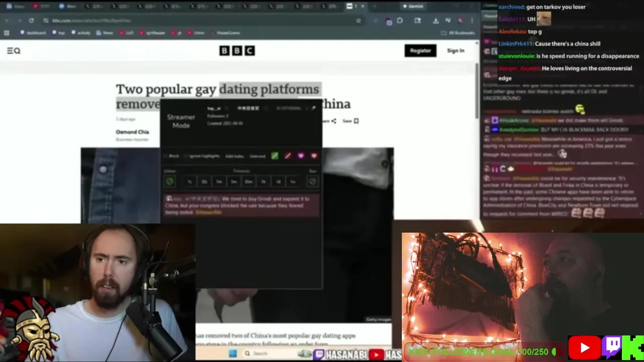Open the activity bookmark
The width and height of the screenshot is (644, 362).
tap(80, 33)
